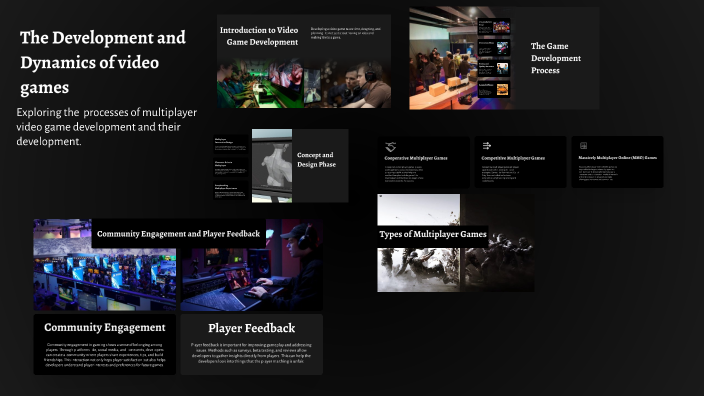Image resolution: width=704 pixels, height=396 pixels.
Task: Open process card with orange artwork image
Action: 494,89
